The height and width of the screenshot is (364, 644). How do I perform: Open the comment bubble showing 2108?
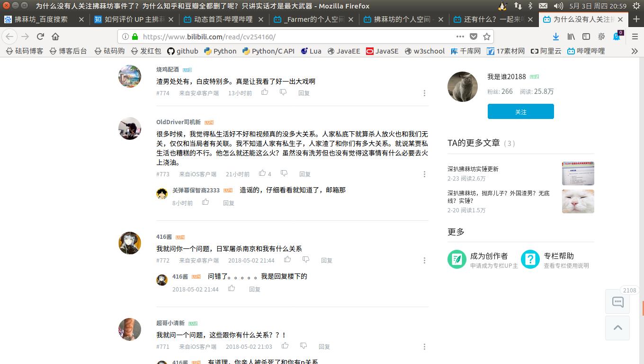(617, 302)
